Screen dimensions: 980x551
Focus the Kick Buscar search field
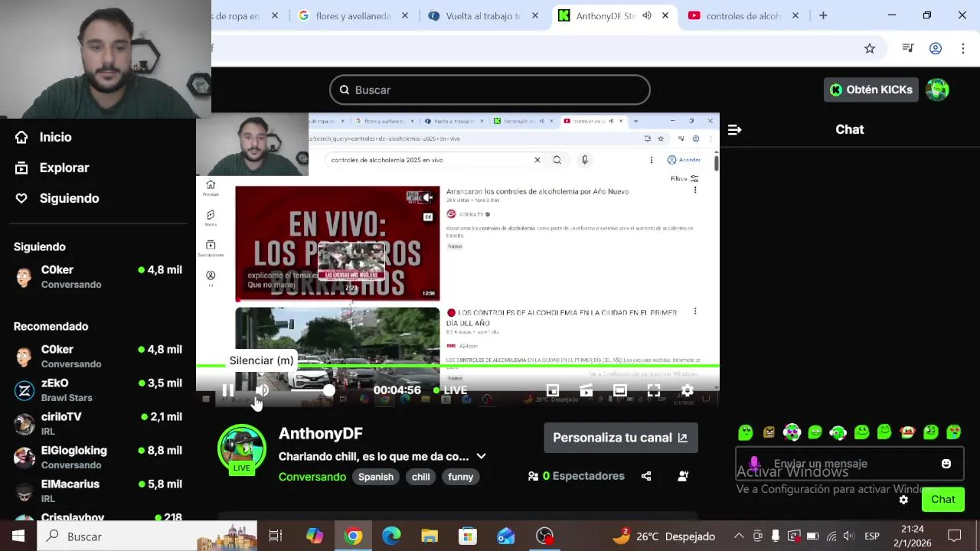tap(490, 90)
